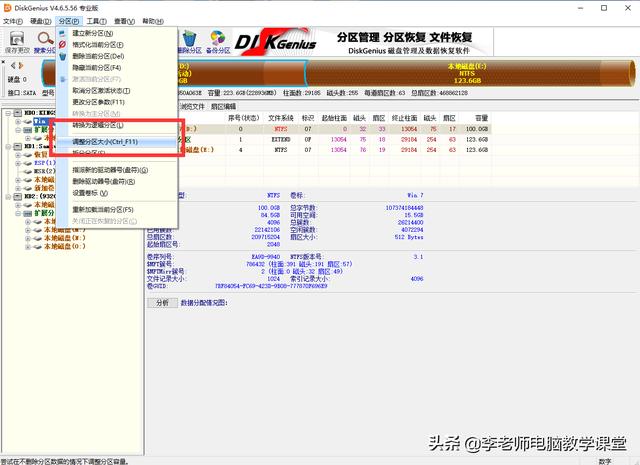Open the 硬盘(D) menu in menu bar
Screen dimensions: 640x465
coord(40,20)
